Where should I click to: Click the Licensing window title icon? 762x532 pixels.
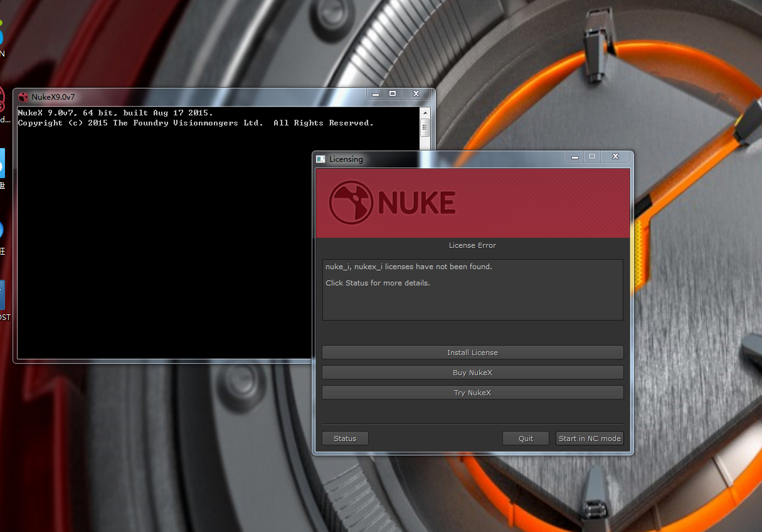point(320,159)
